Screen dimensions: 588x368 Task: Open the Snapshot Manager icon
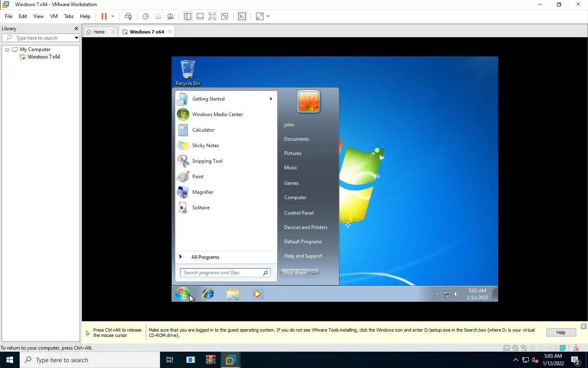pos(171,16)
